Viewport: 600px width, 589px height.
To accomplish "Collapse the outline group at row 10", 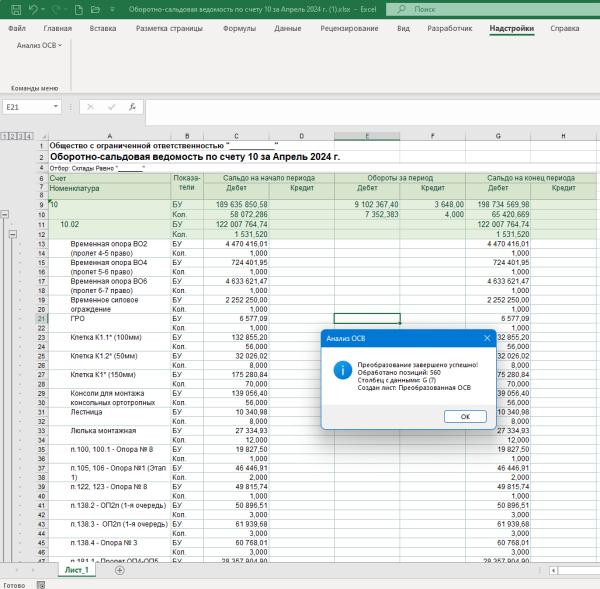I will (5, 214).
